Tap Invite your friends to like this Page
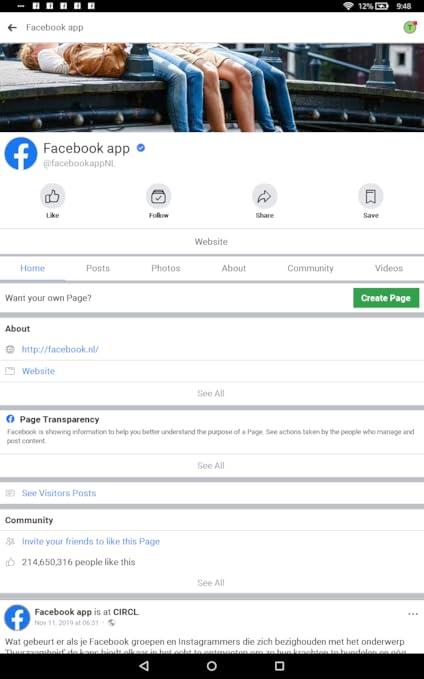424x679 pixels. [91, 541]
